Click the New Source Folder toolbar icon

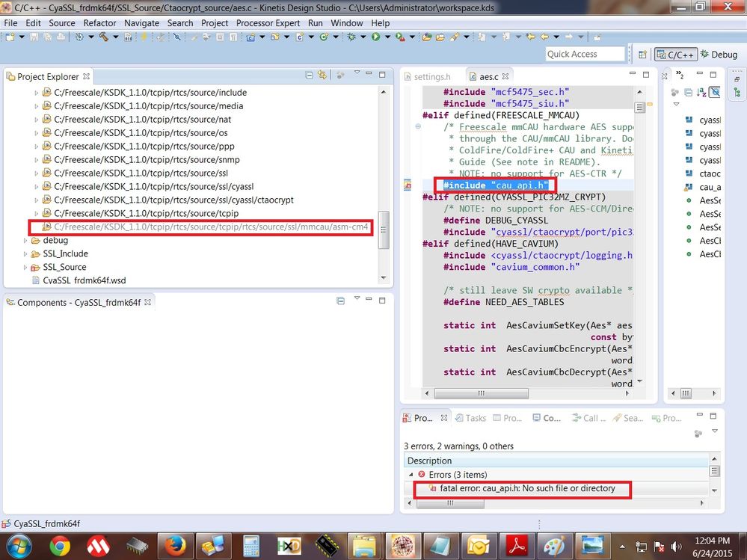point(275,37)
